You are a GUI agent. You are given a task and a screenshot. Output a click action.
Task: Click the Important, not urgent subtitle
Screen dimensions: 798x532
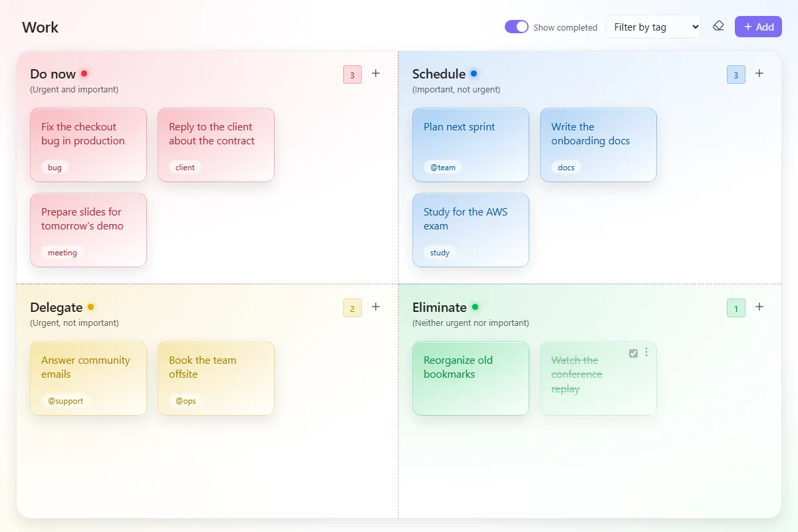[x=456, y=89]
